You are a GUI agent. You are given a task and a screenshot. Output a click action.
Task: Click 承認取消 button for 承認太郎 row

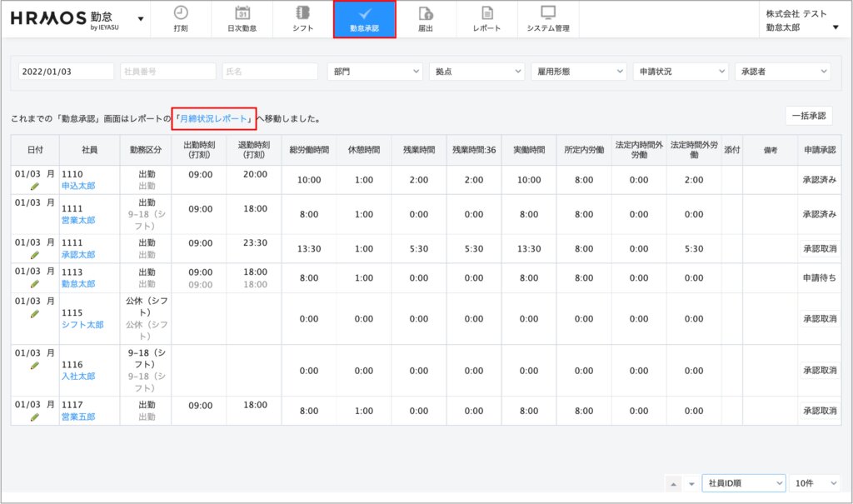(x=819, y=248)
